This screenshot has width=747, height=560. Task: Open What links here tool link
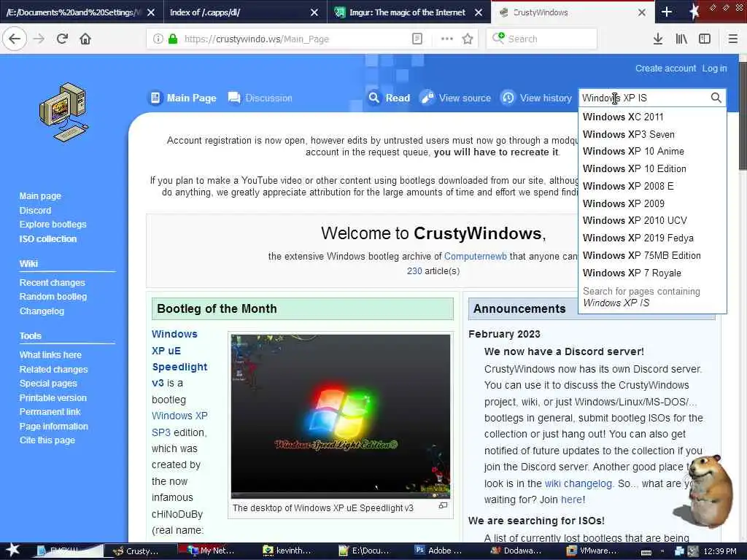pyautogui.click(x=50, y=355)
